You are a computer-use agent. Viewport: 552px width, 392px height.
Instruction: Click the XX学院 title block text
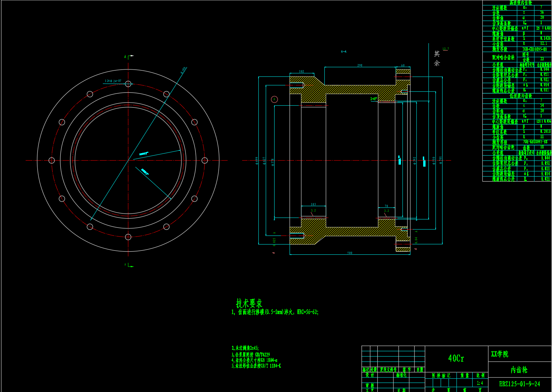click(x=499, y=354)
